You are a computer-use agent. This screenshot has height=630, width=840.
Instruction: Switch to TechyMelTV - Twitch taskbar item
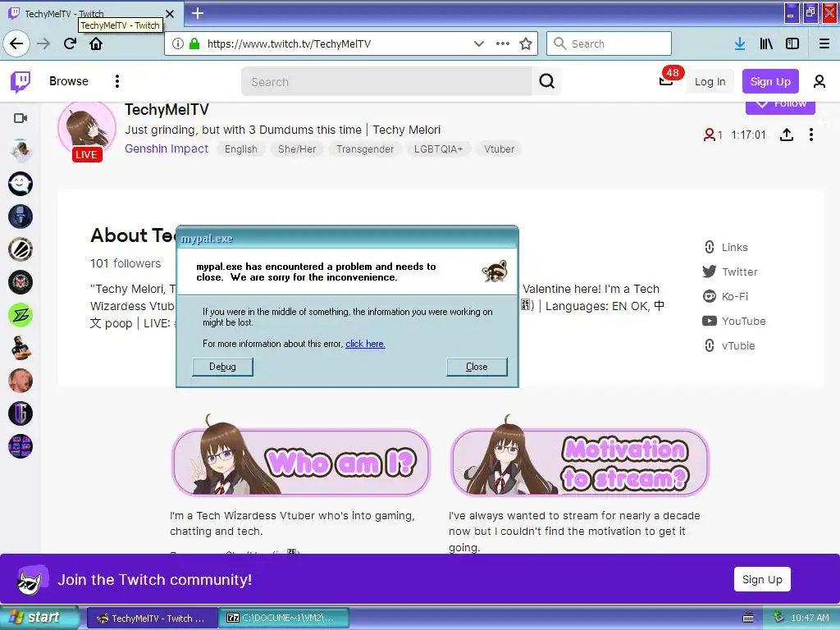(152, 619)
